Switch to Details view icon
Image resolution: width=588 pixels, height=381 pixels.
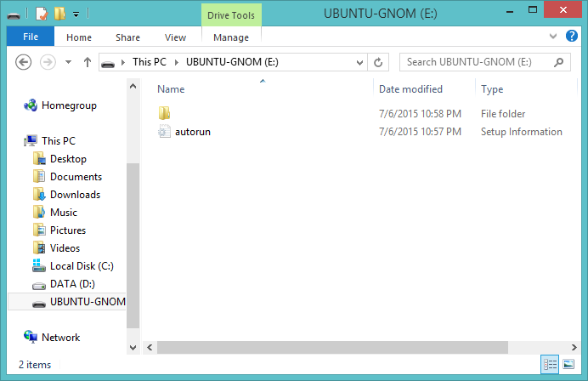point(550,364)
